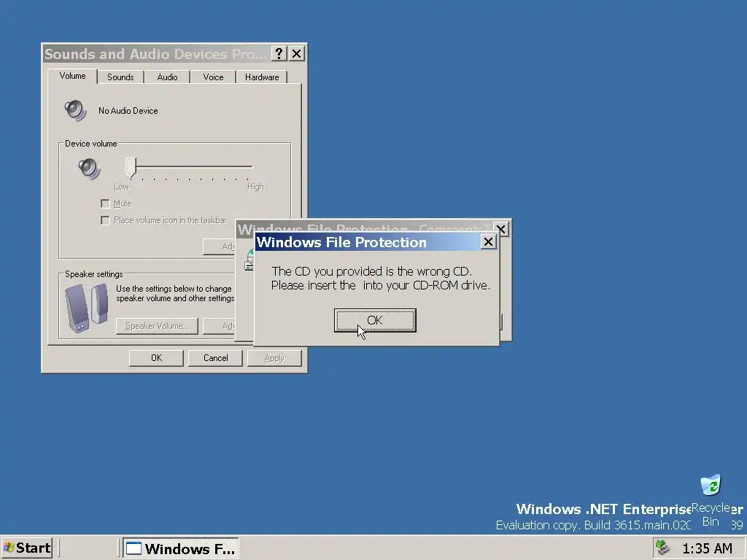The width and height of the screenshot is (747, 560).
Task: Select the Hardware tab
Action: tap(262, 77)
